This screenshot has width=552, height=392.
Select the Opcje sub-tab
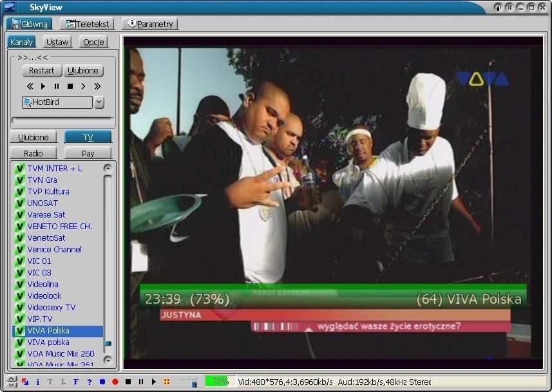click(93, 42)
